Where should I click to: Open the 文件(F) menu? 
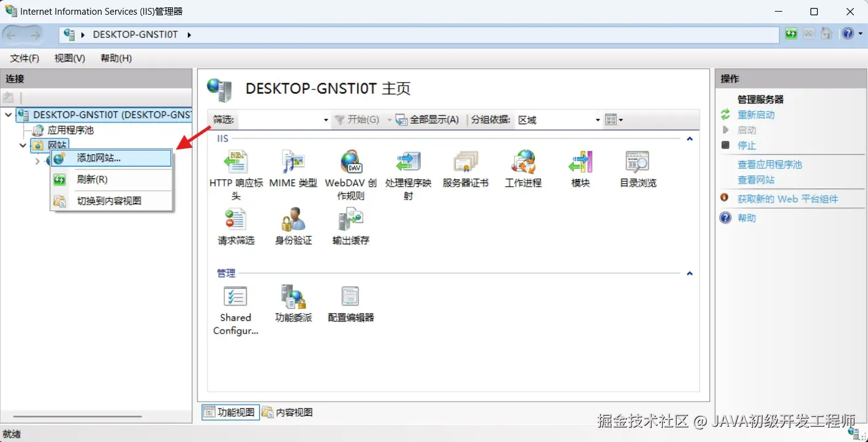[25, 58]
